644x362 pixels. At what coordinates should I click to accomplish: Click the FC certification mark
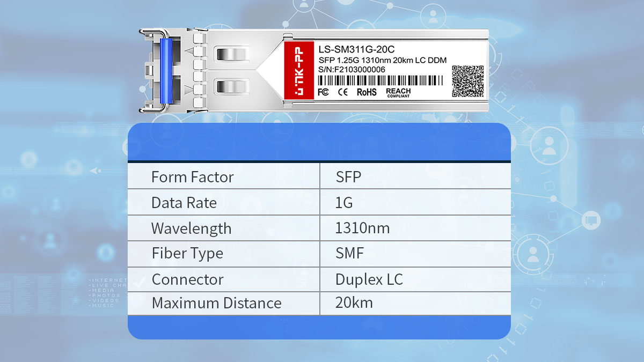pyautogui.click(x=323, y=92)
